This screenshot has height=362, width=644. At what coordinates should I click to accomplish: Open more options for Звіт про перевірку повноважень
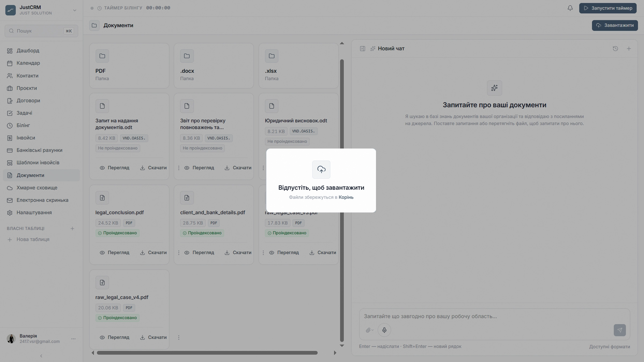coord(263,168)
